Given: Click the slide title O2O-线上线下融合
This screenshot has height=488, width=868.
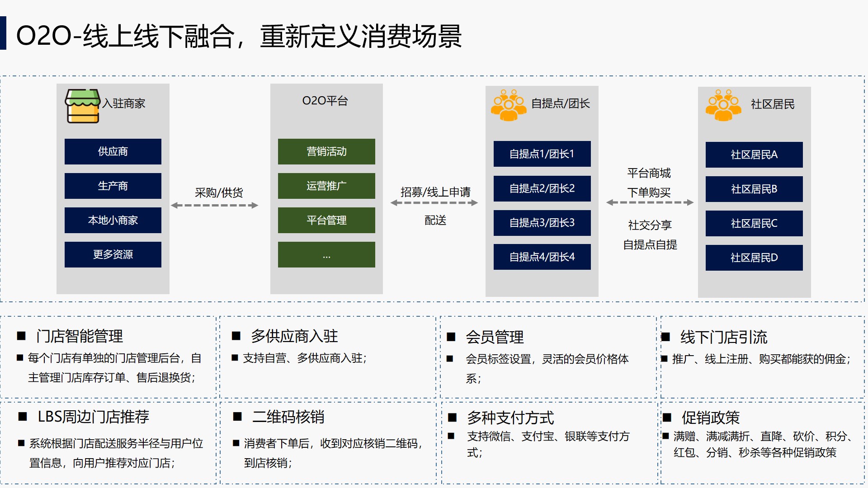Looking at the screenshot, I should pyautogui.click(x=239, y=36).
